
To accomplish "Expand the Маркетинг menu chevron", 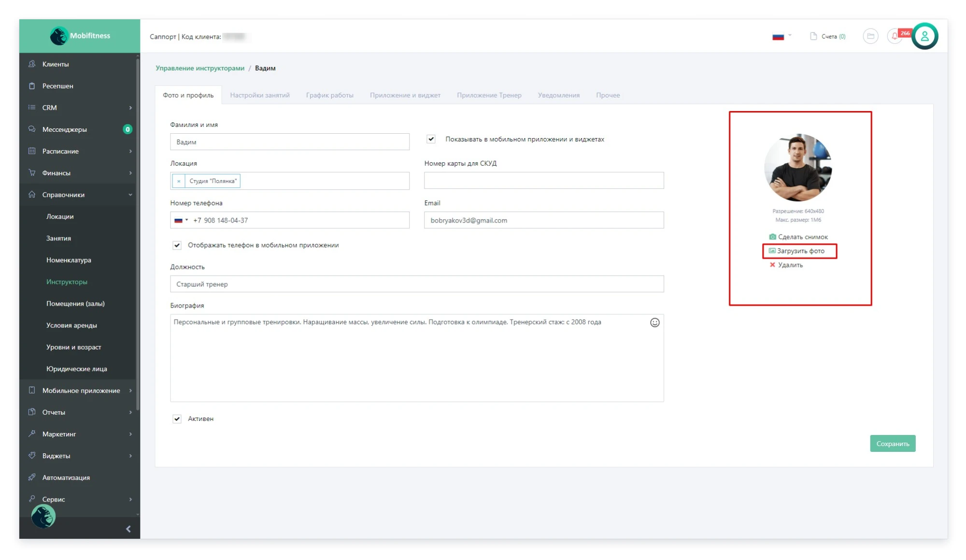I will click(x=130, y=434).
